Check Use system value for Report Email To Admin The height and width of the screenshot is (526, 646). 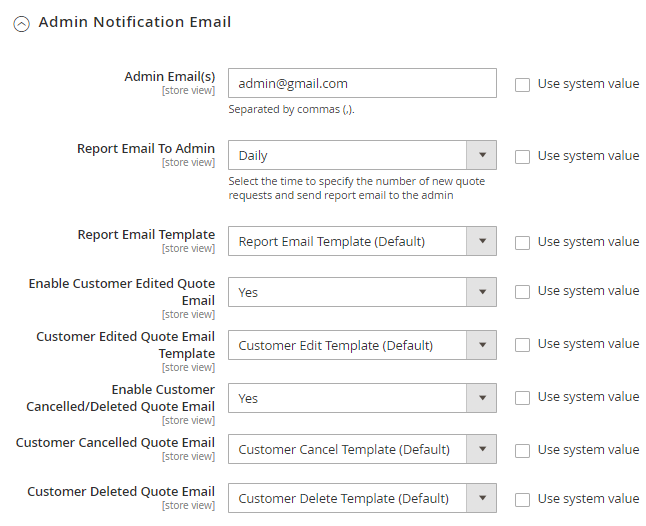(x=523, y=157)
